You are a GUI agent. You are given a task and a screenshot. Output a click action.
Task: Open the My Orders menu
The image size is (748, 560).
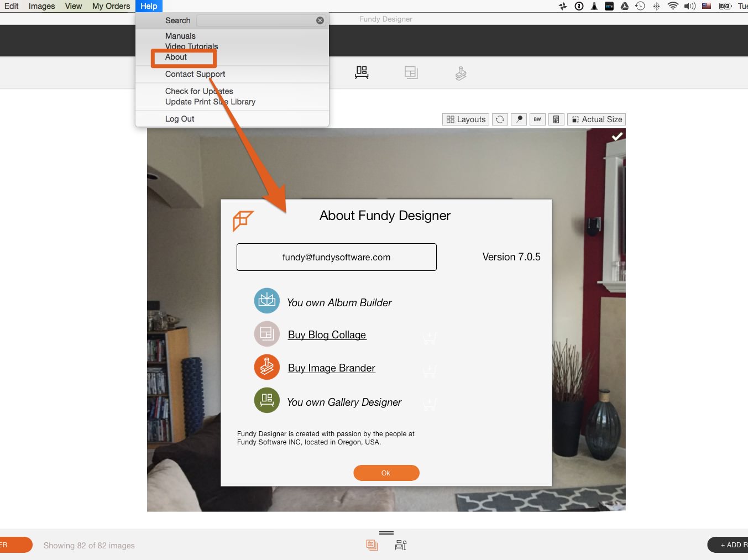point(111,6)
